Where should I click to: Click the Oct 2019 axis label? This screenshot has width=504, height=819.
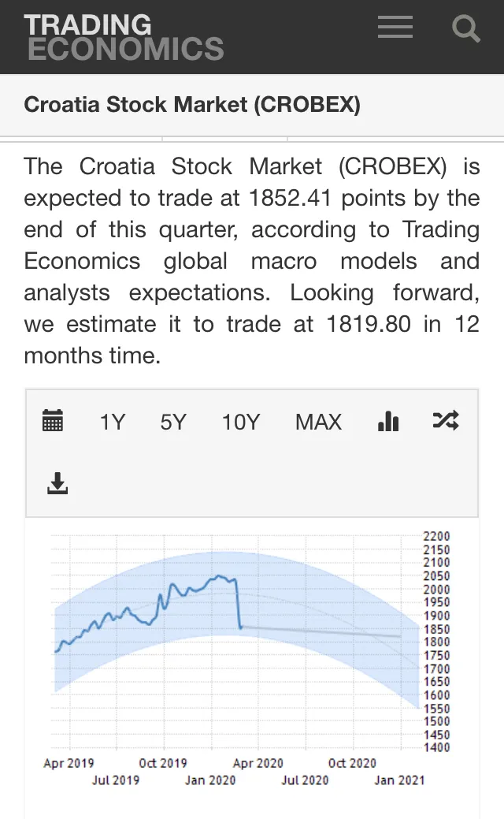pos(163,763)
